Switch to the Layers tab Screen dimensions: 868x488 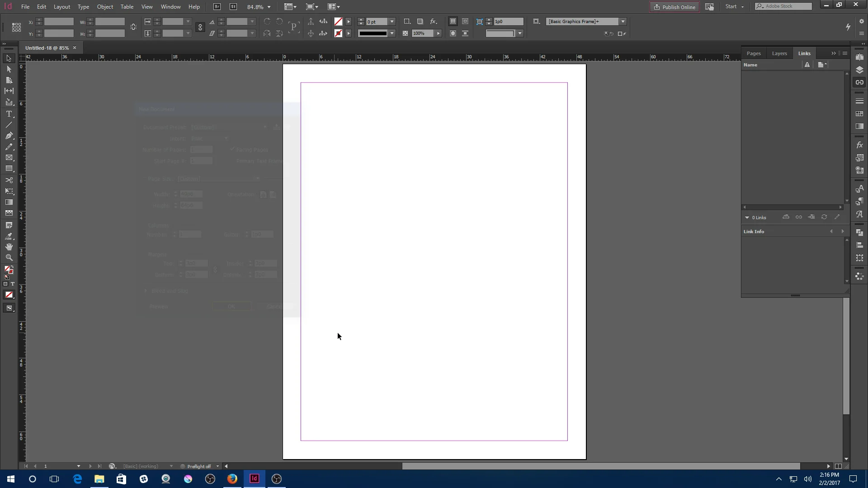[x=779, y=53]
